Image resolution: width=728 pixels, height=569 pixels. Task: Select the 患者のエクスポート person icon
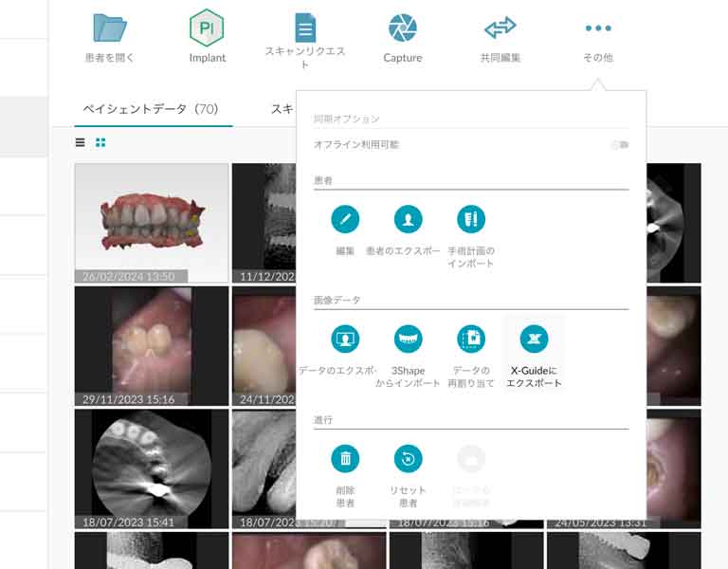tap(408, 219)
